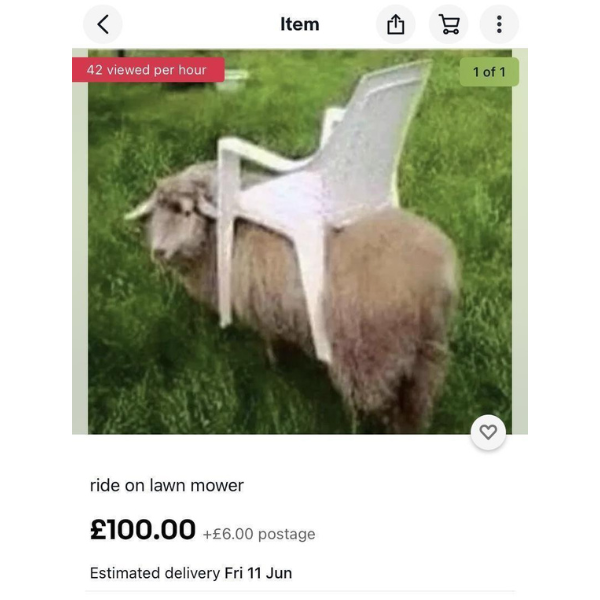The image size is (600, 600).
Task: Open the share sheet icon
Action: [x=395, y=24]
